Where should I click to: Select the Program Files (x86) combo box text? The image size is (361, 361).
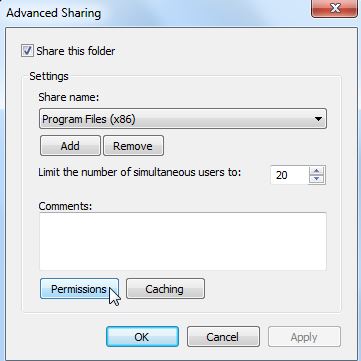89,119
